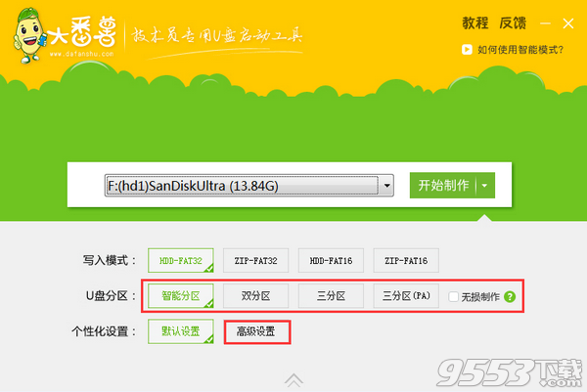Click the Dafanshu mascot logo

29,35
